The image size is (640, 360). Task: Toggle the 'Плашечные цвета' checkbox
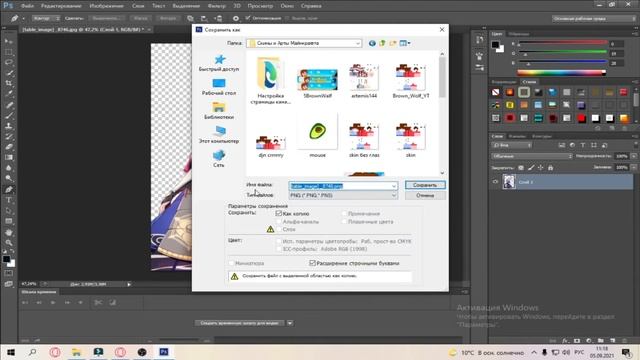(x=344, y=222)
